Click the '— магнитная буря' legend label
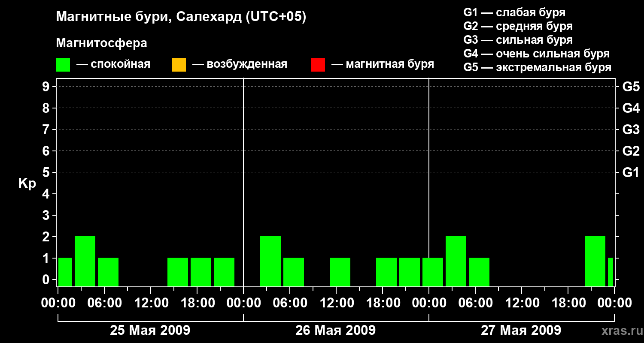 tap(383, 65)
